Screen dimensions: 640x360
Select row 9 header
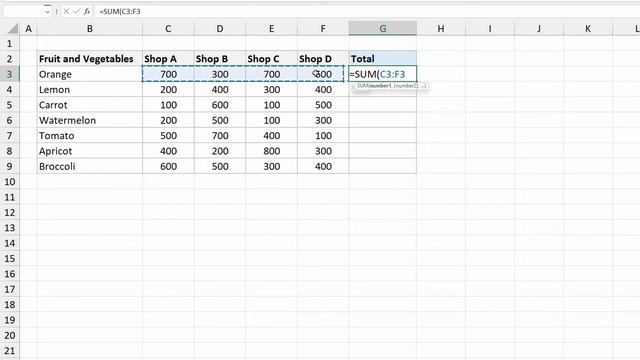pos(9,166)
